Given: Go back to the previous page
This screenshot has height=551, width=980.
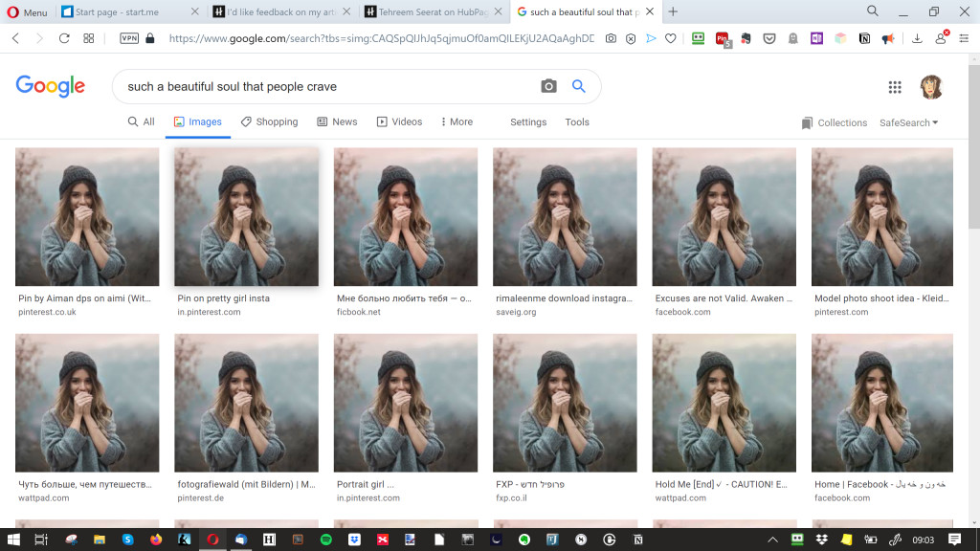Looking at the screenshot, I should (15, 38).
